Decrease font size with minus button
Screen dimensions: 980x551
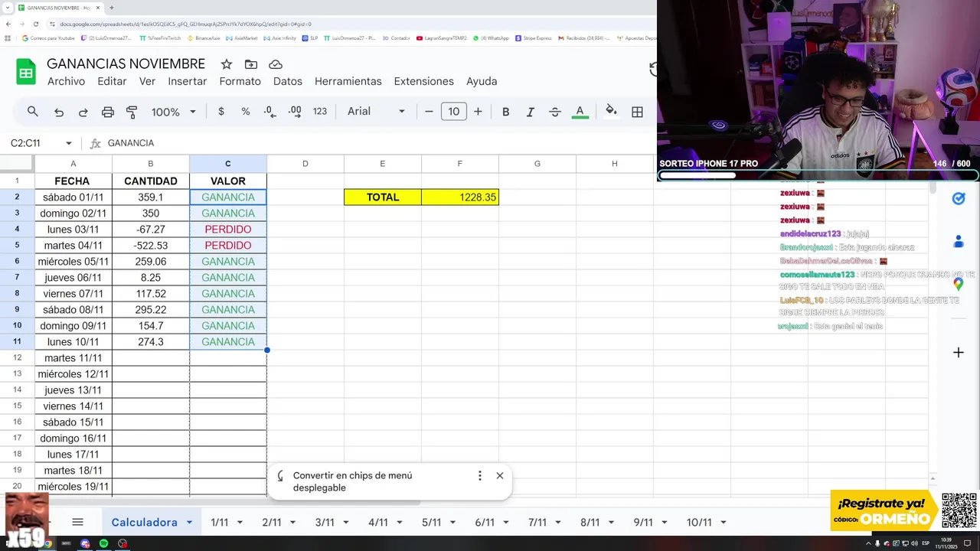[429, 112]
